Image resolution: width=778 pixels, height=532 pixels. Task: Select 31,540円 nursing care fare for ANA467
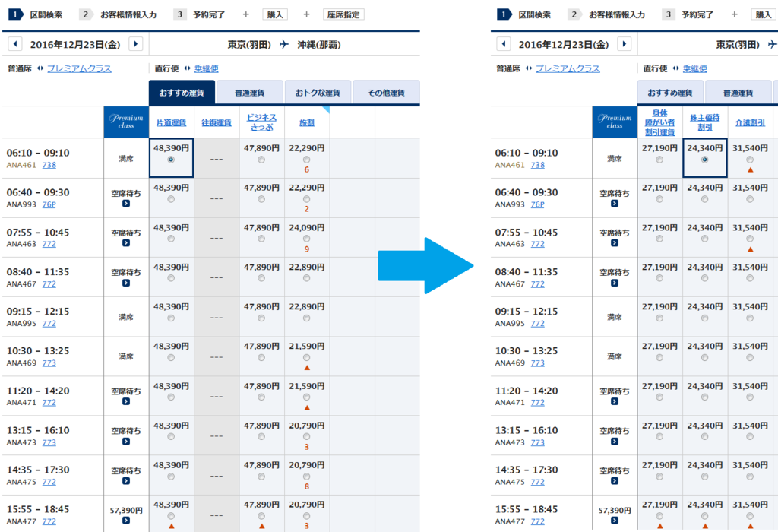[750, 278]
